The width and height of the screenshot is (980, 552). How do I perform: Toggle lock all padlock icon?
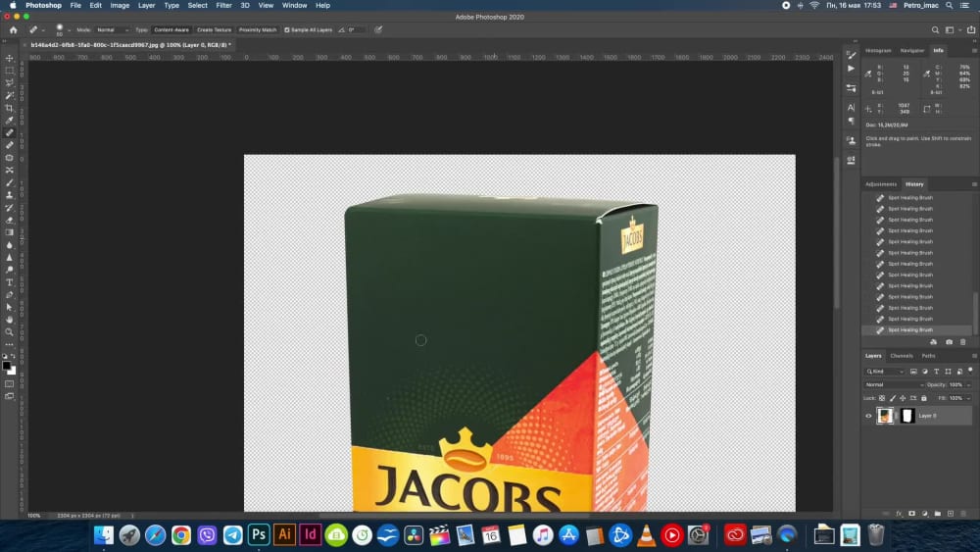tap(924, 398)
